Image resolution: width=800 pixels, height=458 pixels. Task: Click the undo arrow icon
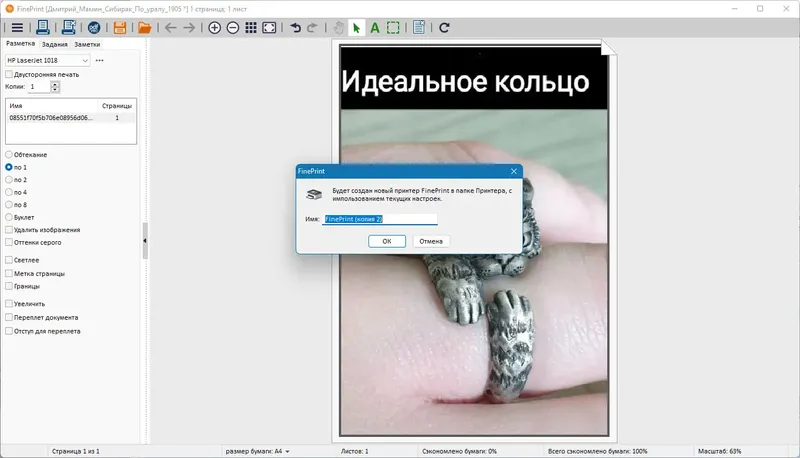(295, 28)
